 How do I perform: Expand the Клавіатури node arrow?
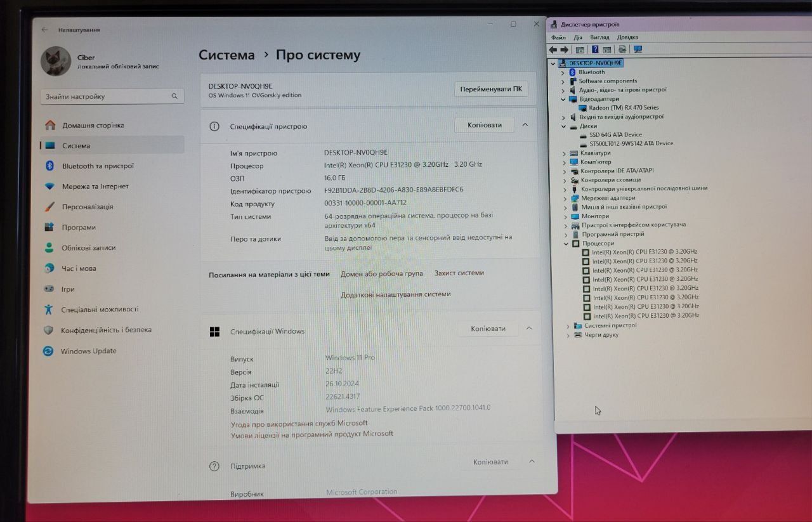click(564, 153)
